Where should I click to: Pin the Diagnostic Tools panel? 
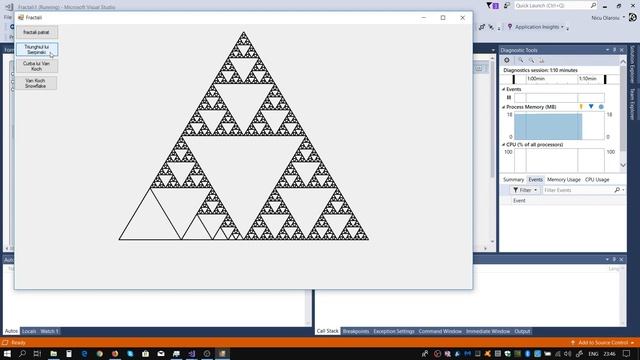pos(614,50)
